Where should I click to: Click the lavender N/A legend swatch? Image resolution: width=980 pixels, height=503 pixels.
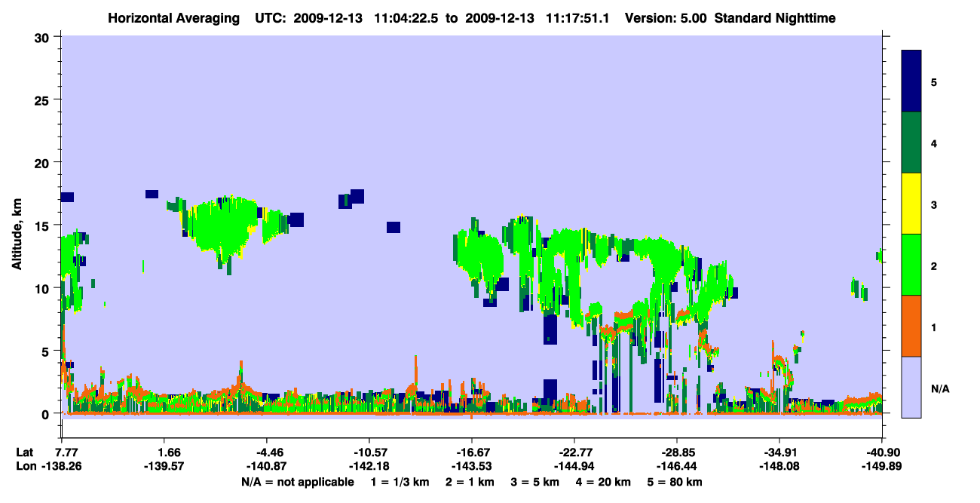tap(911, 387)
